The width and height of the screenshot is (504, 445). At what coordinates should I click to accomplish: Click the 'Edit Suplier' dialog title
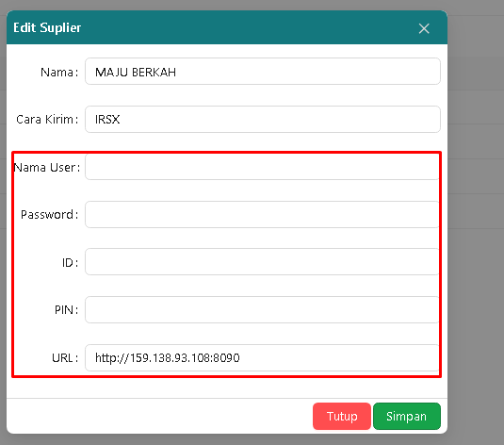47,27
